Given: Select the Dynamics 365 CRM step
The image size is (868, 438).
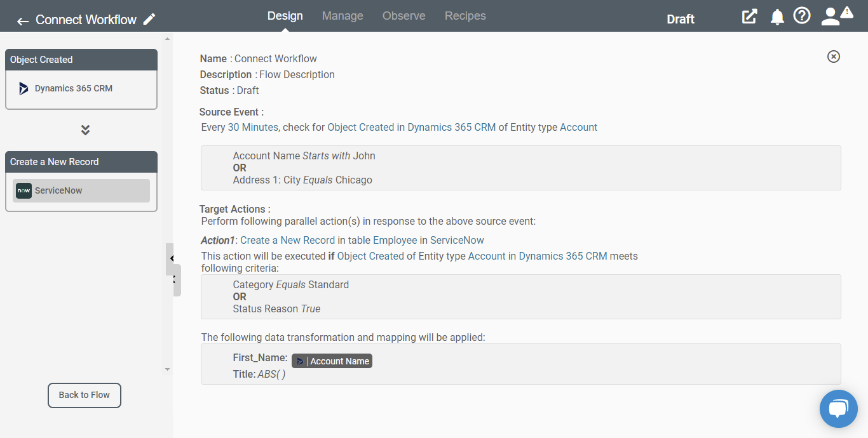Looking at the screenshot, I should (81, 89).
